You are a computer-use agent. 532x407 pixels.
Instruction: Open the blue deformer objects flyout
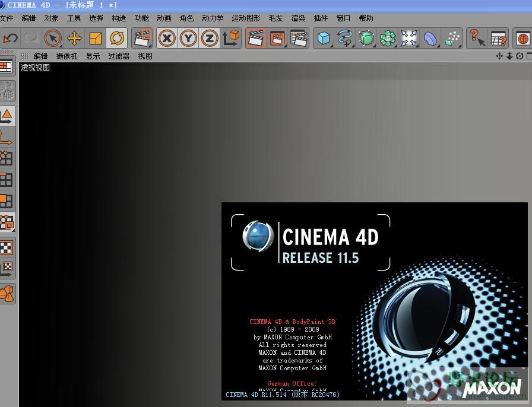430,38
